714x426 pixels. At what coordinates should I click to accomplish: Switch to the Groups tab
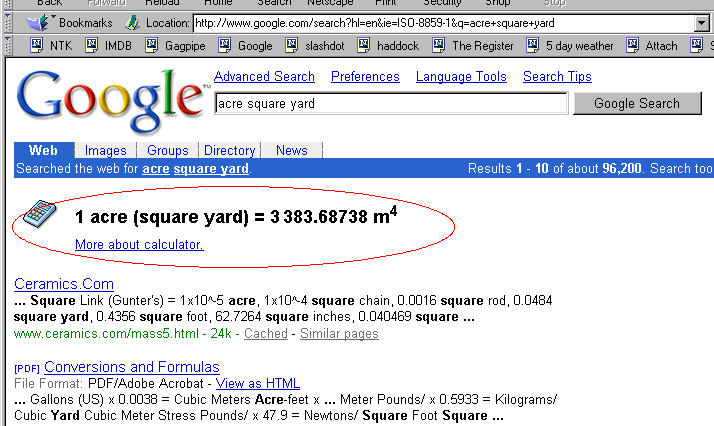coord(168,150)
